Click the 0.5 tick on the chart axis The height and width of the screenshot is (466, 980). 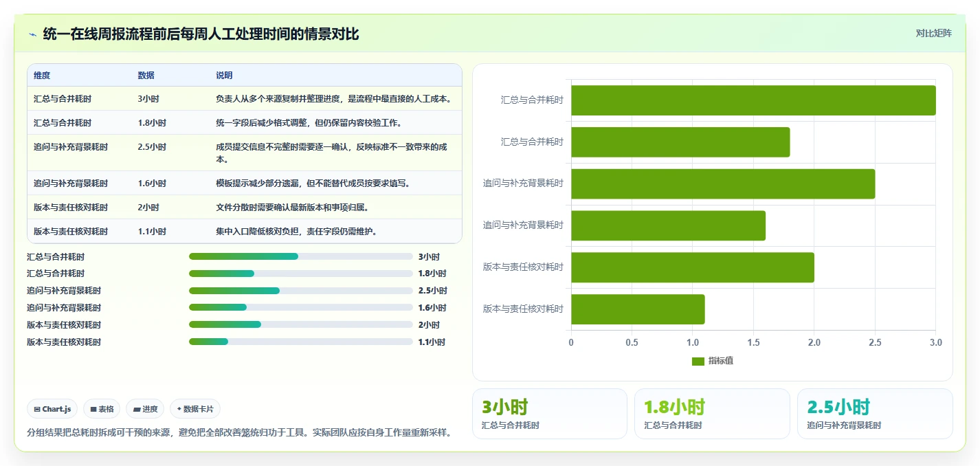[632, 342]
